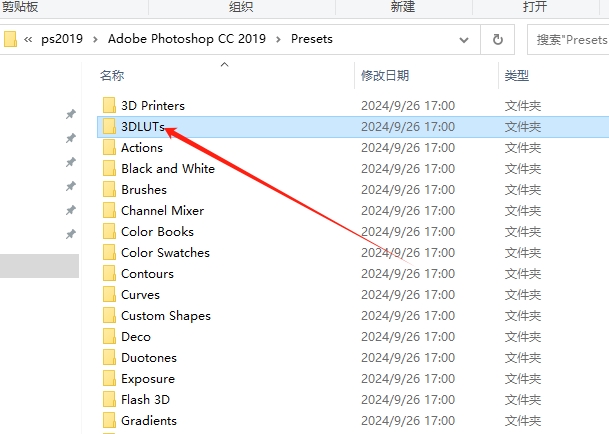Sort by the 名称 column header
This screenshot has height=434, width=609.
click(112, 75)
